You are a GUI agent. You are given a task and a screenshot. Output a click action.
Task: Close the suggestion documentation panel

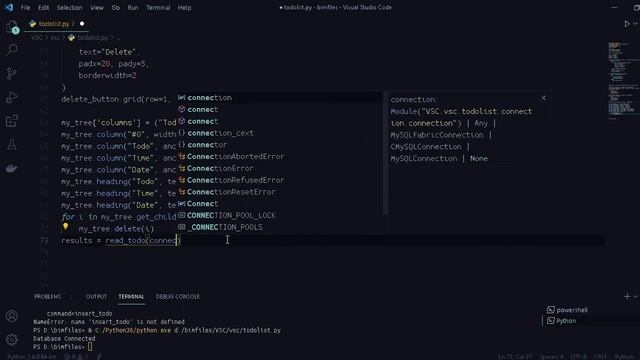543,98
